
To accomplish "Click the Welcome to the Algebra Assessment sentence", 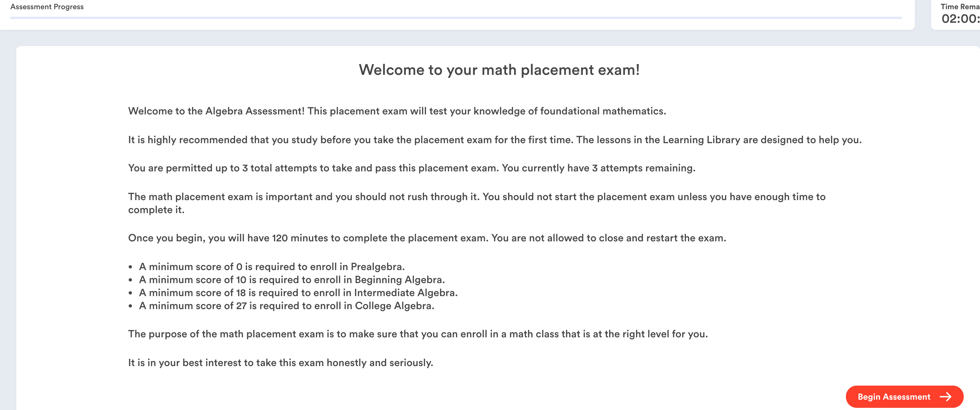I will 397,111.
